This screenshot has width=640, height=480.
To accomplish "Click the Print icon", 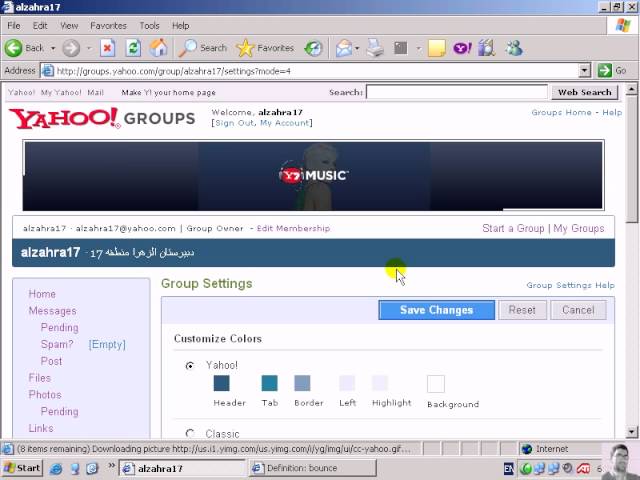I will point(375,48).
